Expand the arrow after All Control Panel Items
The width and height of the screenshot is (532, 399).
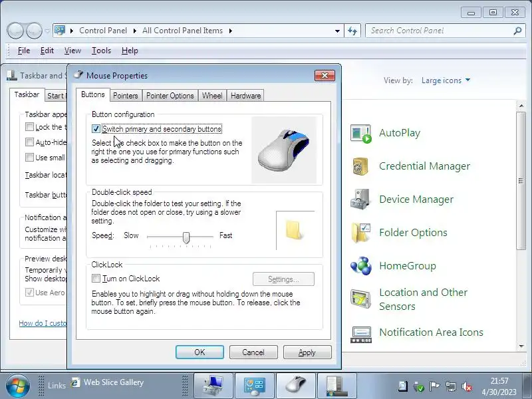(x=231, y=31)
